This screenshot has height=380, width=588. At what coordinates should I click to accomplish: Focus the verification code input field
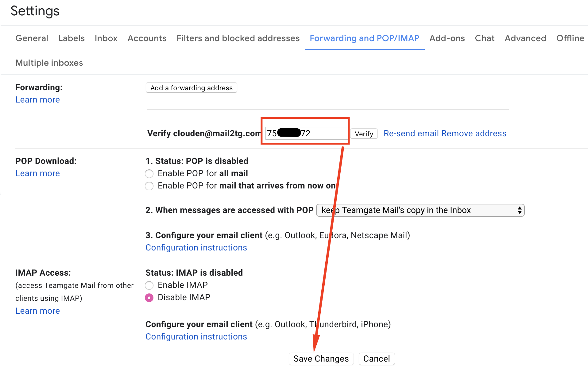307,133
